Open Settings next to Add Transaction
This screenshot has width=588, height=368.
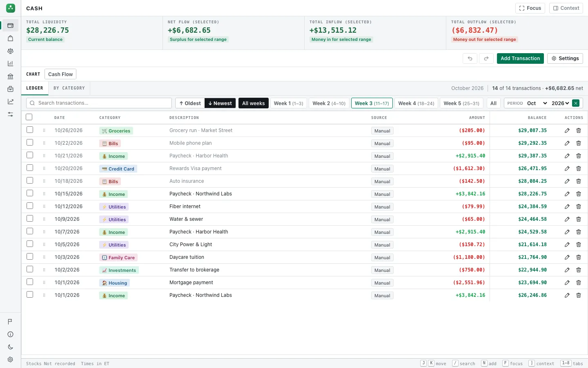(x=565, y=58)
